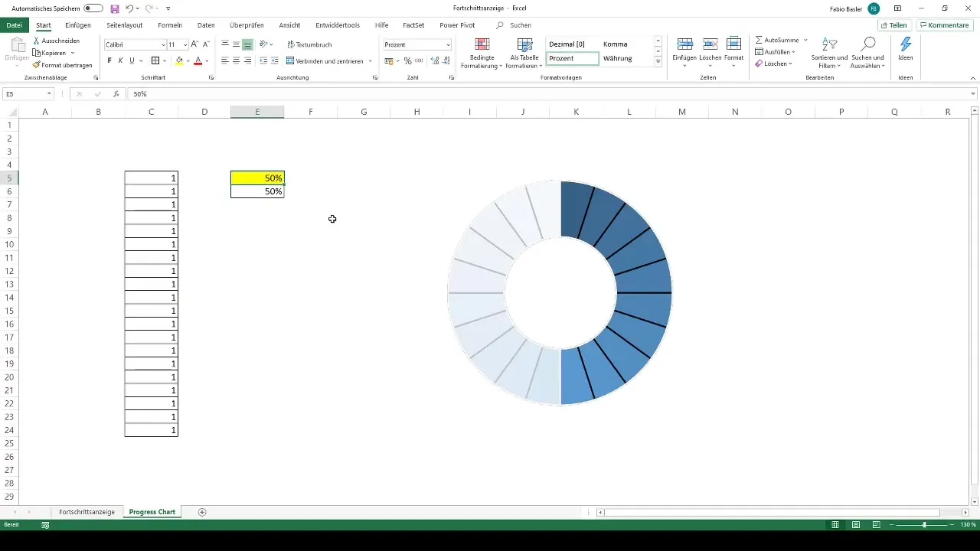Viewport: 980px width, 551px height.
Task: Open Als Tabelle formatieren gallery
Action: [525, 53]
